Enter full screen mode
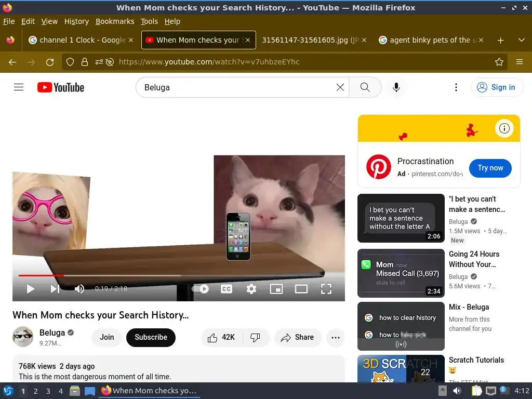Image resolution: width=532 pixels, height=399 pixels. [x=326, y=289]
